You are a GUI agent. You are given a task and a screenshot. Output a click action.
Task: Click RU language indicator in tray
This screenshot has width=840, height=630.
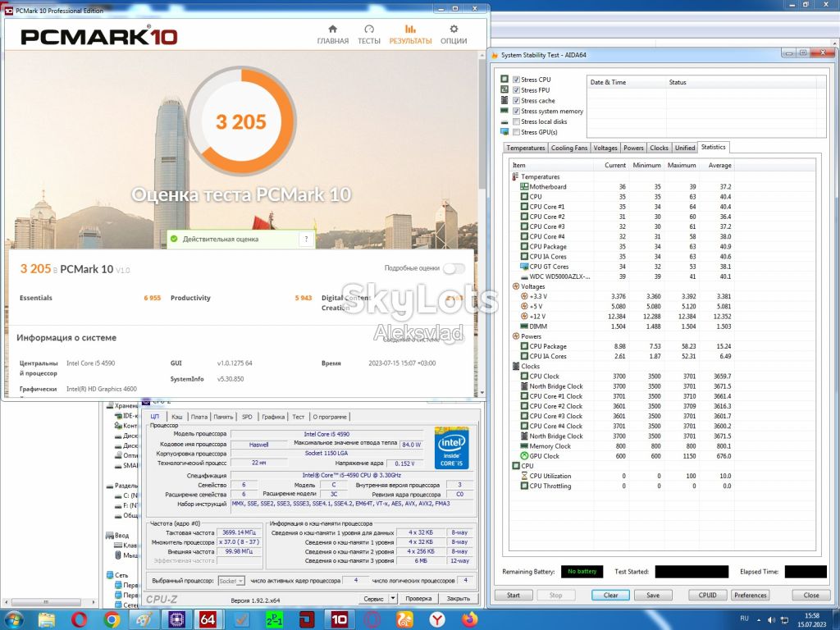[x=744, y=619]
